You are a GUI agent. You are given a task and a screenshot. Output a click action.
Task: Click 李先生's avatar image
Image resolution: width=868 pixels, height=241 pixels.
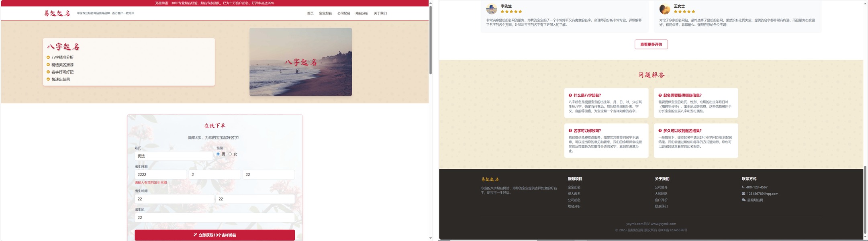pos(492,9)
